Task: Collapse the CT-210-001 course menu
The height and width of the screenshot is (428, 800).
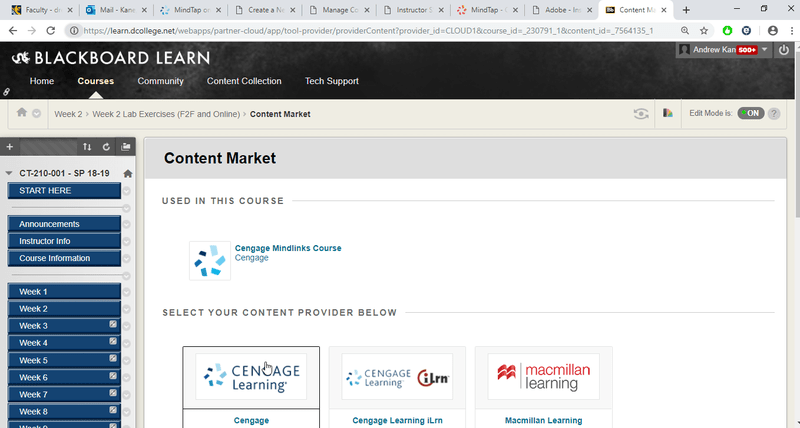Action: (x=9, y=173)
